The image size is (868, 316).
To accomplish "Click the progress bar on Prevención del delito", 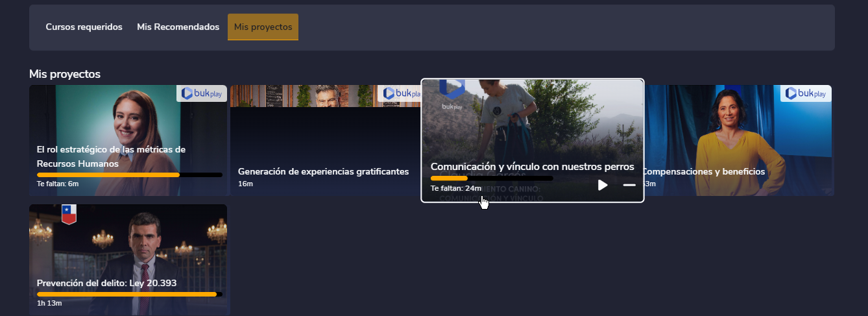I will (129, 294).
